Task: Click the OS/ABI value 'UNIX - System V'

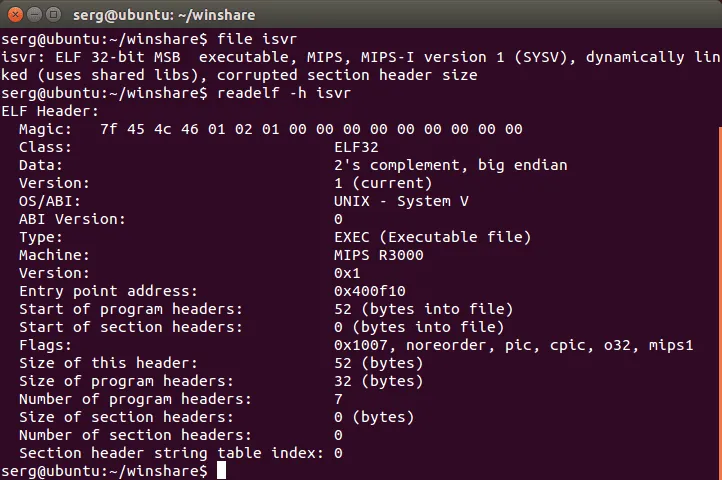Action: point(401,201)
